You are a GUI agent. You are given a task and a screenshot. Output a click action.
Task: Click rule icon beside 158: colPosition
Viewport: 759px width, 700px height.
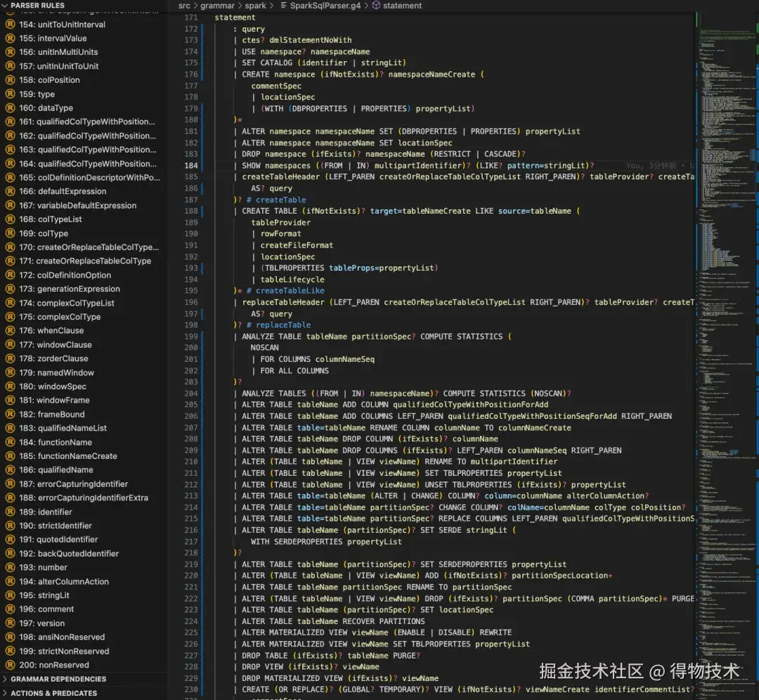(x=10, y=80)
